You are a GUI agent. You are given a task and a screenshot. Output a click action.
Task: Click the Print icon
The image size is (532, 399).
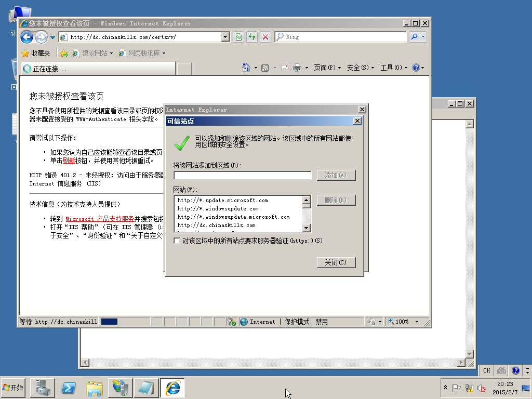(297, 68)
